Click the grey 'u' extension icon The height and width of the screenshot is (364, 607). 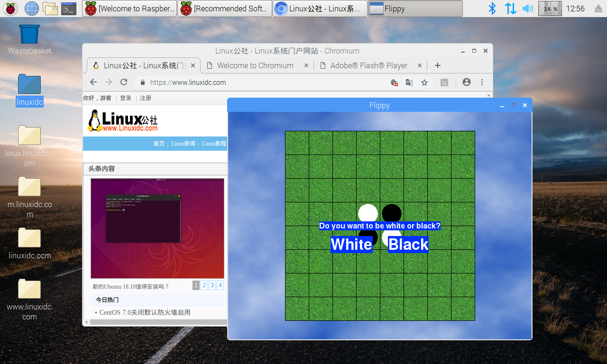coord(444,82)
